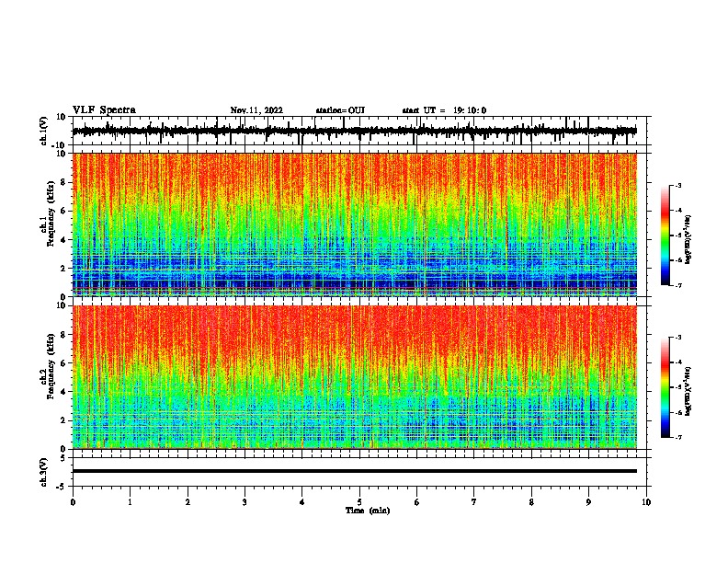
Task: Click inside the ch.1 spectrogram plot
Action: [x=355, y=224]
